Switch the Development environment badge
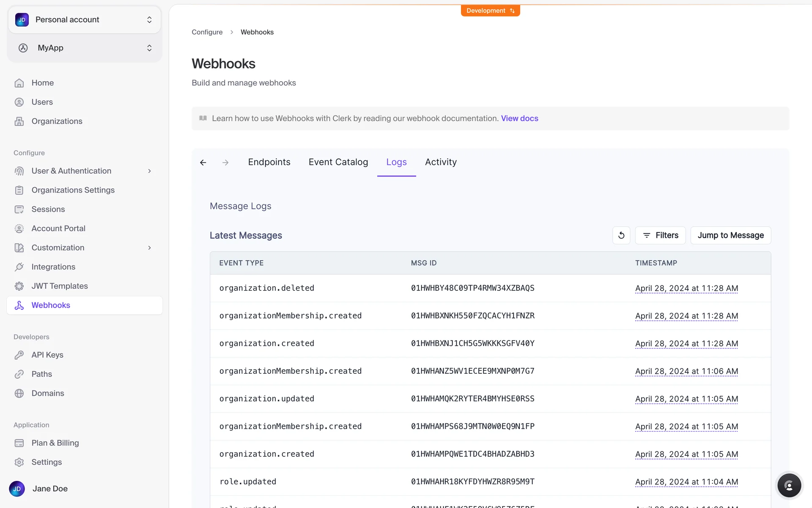 click(x=490, y=11)
